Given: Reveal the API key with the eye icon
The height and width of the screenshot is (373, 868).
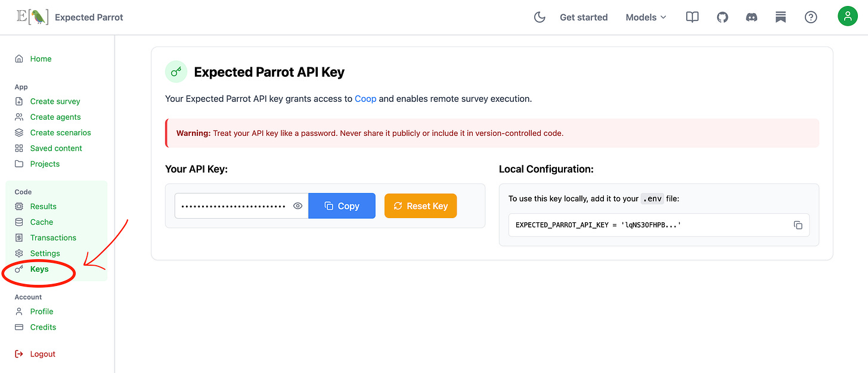Looking at the screenshot, I should click(298, 206).
